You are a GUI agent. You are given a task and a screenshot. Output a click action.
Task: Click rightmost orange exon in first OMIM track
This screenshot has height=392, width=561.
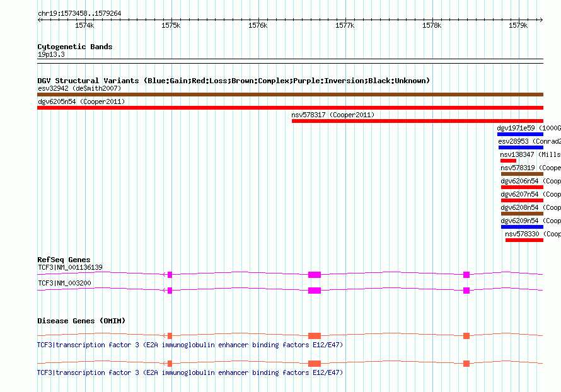coord(466,336)
